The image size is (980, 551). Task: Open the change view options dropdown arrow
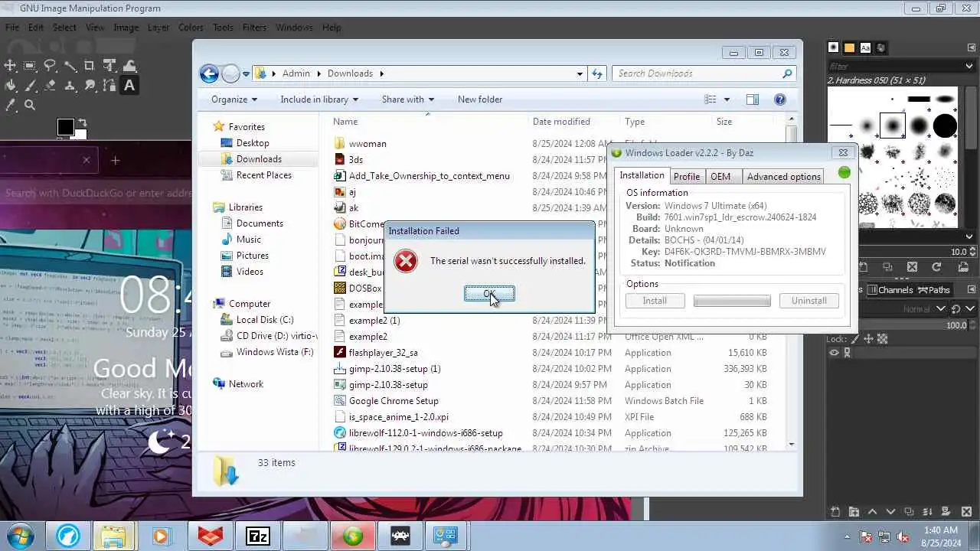click(x=727, y=99)
